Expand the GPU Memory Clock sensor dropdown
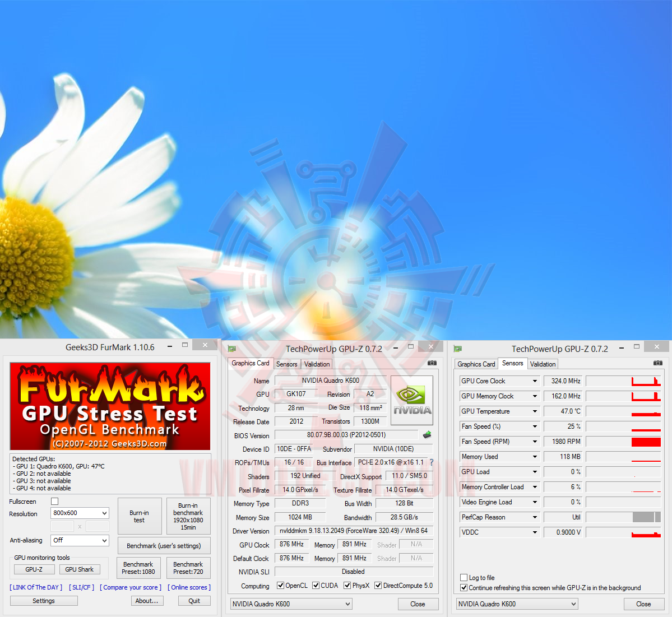Screen dimensions: 672x617 pos(535,396)
